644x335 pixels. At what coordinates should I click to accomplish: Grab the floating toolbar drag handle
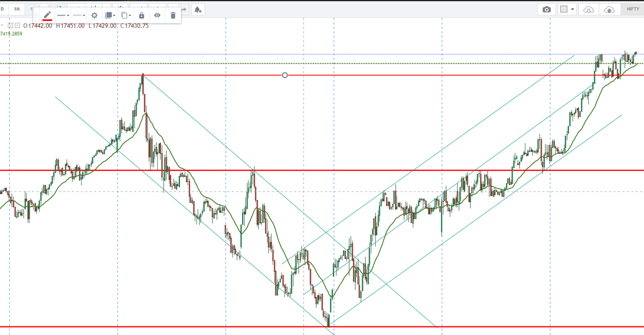[x=37, y=16]
